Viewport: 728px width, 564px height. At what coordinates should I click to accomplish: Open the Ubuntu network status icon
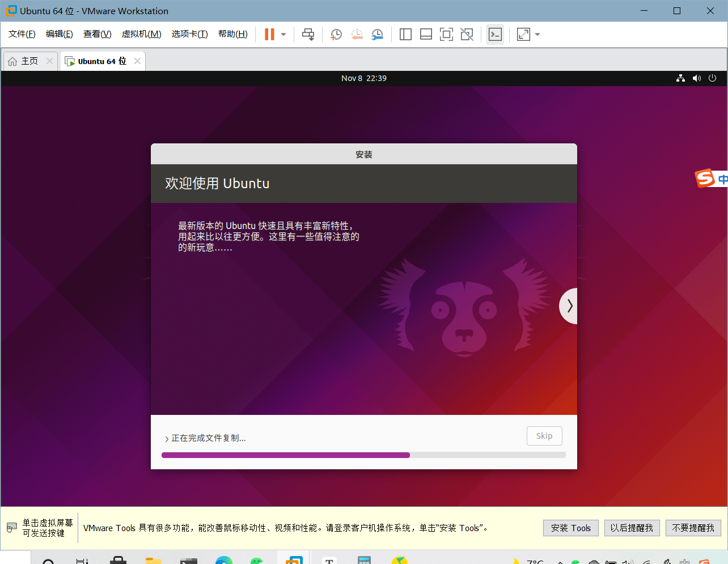[x=680, y=78]
